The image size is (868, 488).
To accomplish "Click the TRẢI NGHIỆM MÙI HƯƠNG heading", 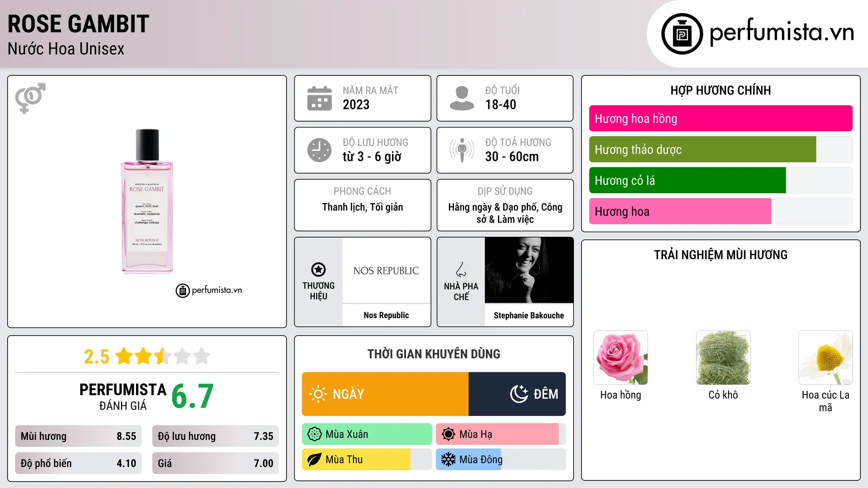I will pyautogui.click(x=721, y=255).
